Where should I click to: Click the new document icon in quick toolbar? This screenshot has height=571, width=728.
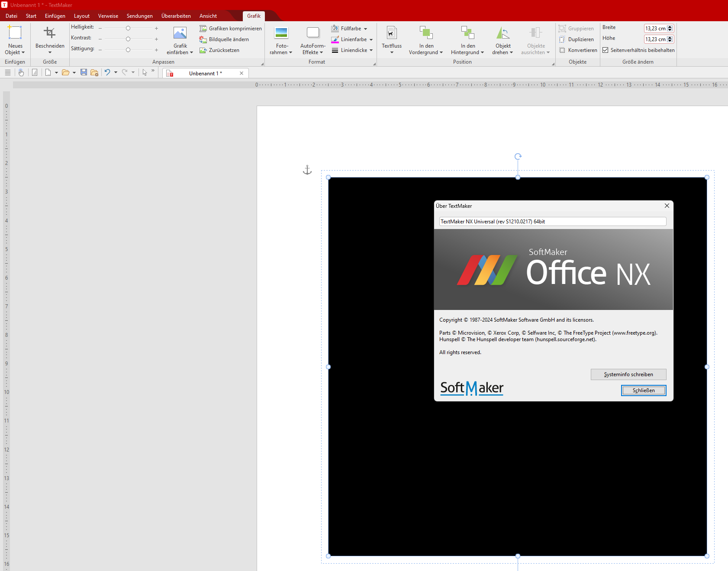point(48,73)
